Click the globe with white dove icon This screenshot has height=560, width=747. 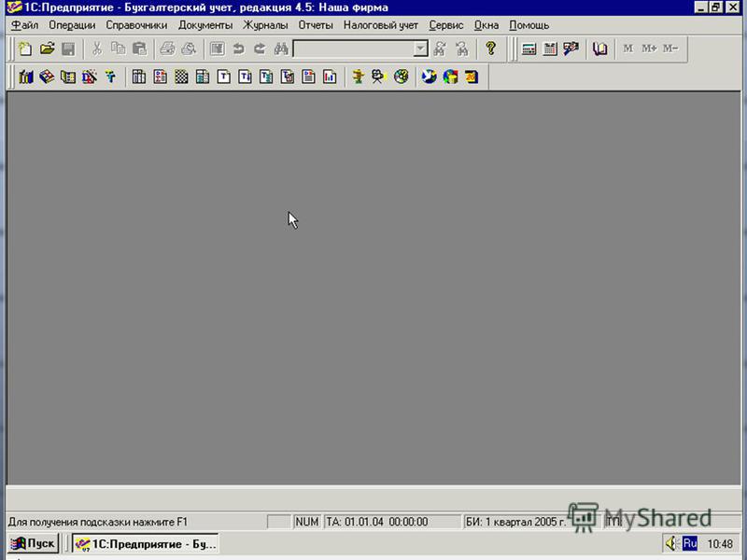point(429,77)
